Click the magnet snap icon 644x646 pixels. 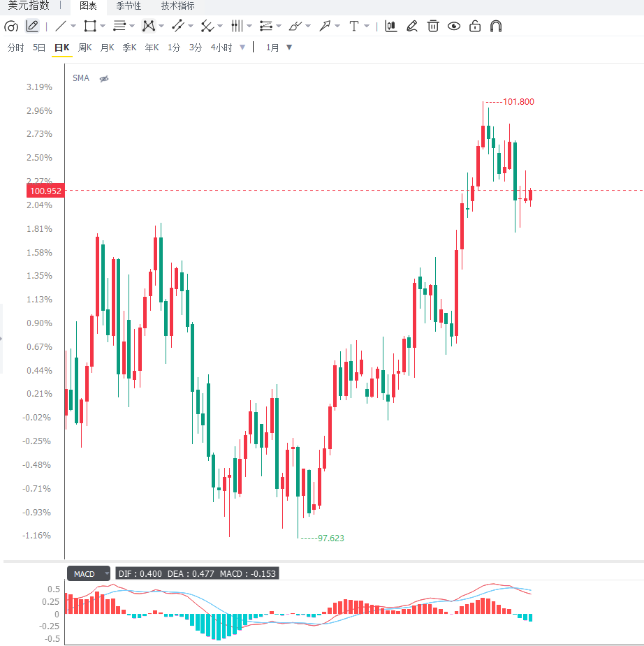(x=496, y=27)
